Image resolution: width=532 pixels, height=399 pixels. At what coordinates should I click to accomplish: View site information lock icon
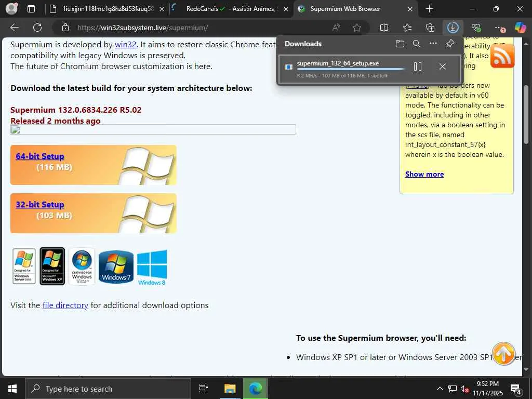click(x=65, y=28)
